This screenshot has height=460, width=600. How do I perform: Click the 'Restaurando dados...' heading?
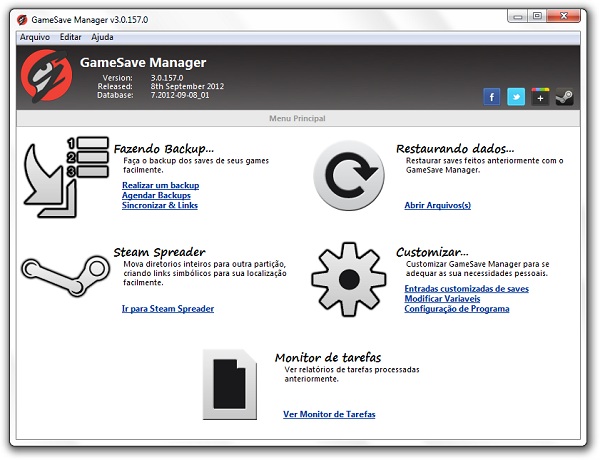coord(455,148)
